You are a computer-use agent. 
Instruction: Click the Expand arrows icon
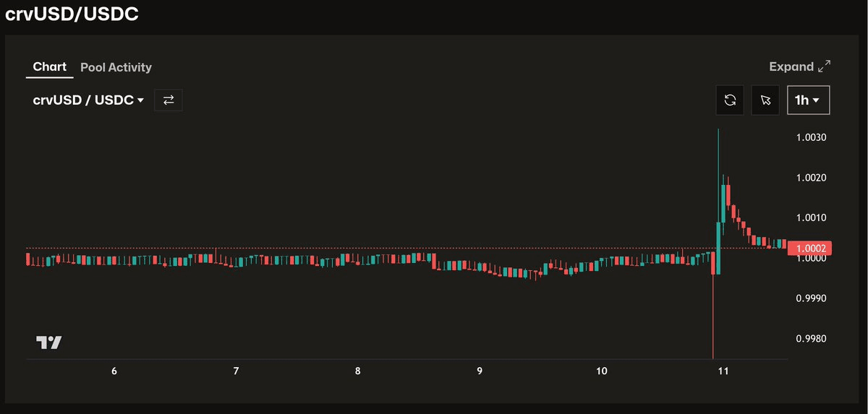pyautogui.click(x=824, y=66)
